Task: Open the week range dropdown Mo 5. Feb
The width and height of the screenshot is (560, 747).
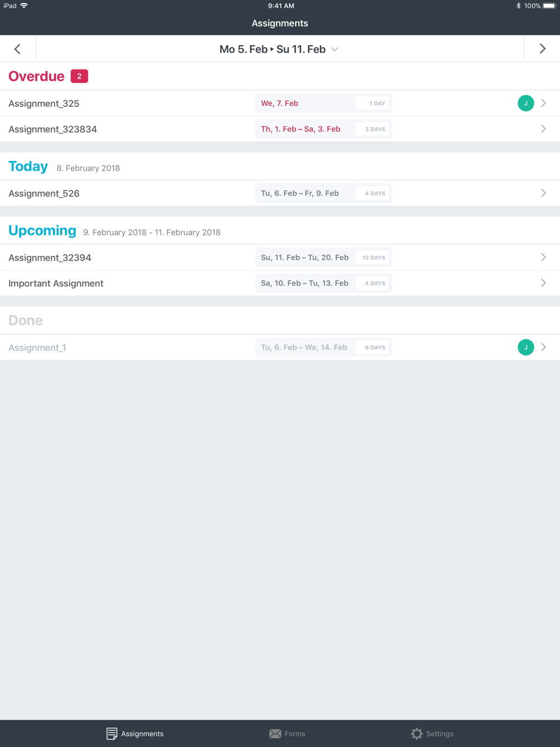Action: tap(279, 49)
